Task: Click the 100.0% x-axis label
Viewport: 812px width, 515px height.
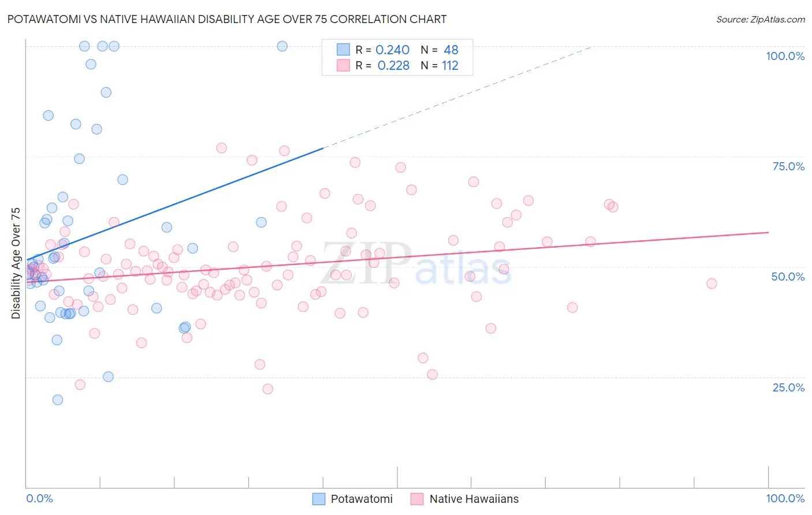Action: (785, 498)
